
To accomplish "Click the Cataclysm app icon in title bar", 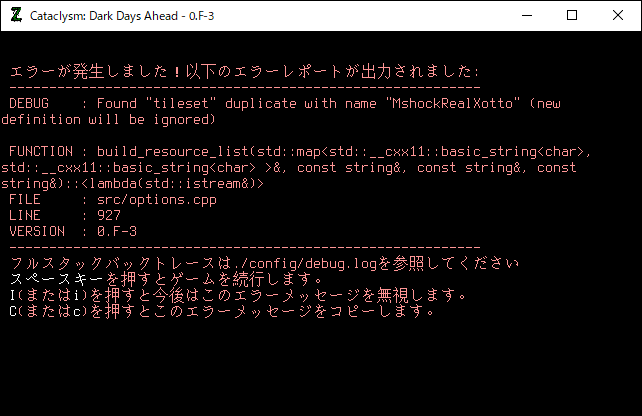I will [x=15, y=15].
